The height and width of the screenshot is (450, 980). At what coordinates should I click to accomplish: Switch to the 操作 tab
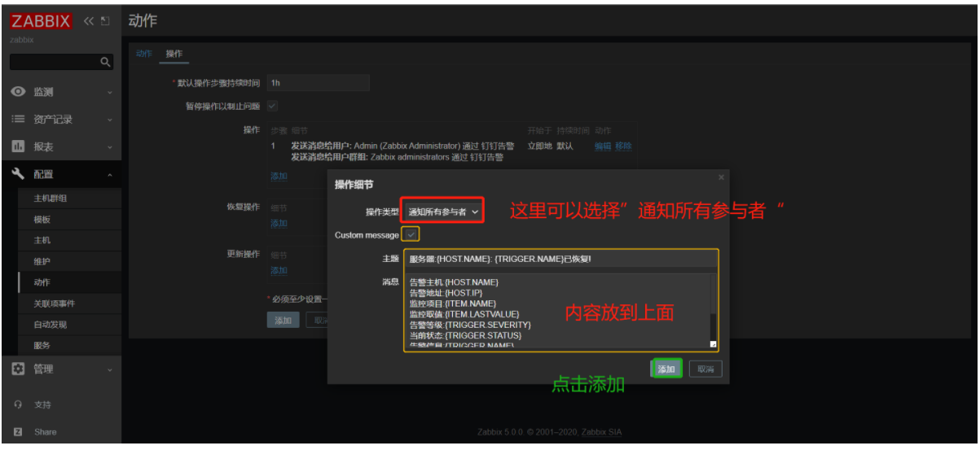[174, 54]
